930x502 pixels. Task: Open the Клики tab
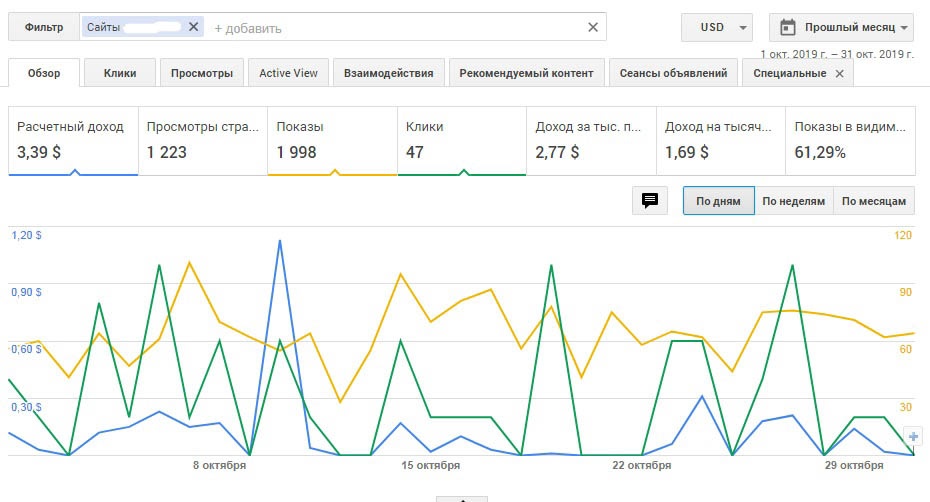click(120, 73)
